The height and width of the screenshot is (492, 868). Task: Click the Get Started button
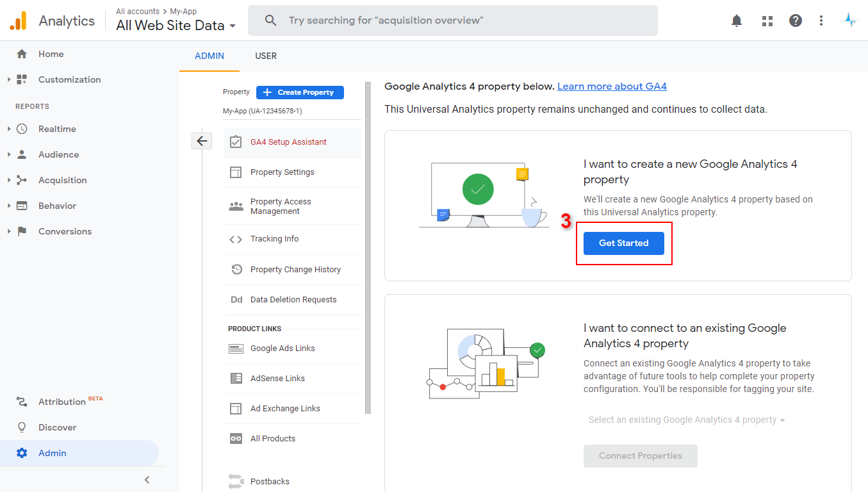624,243
